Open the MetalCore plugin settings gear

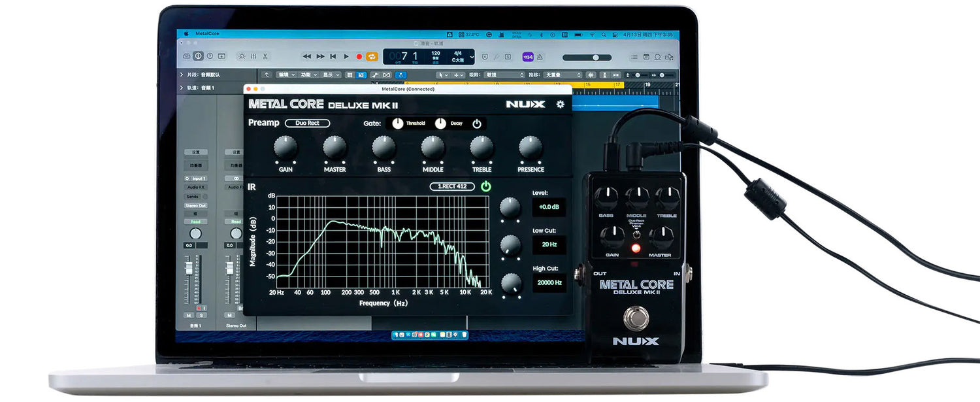tap(560, 104)
